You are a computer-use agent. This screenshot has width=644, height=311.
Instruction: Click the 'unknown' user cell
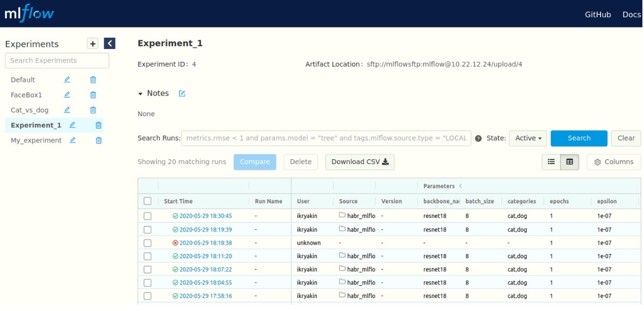pyautogui.click(x=309, y=243)
